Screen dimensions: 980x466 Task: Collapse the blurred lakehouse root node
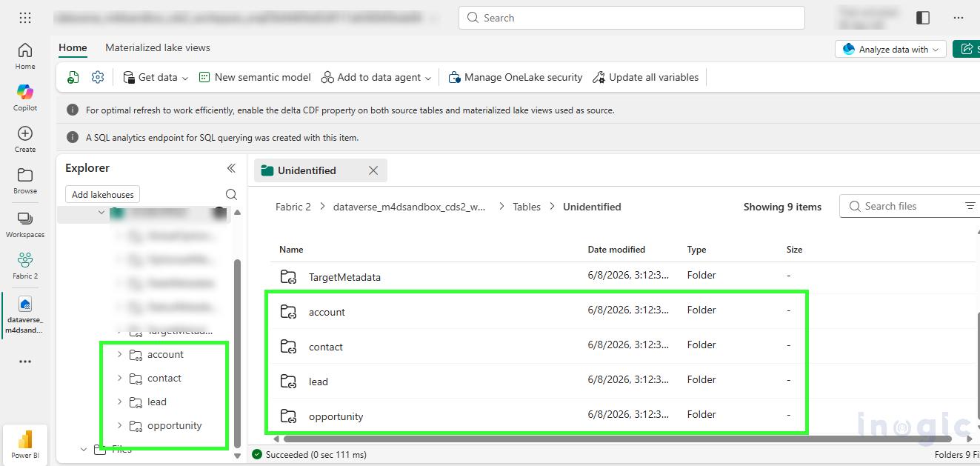(x=101, y=213)
